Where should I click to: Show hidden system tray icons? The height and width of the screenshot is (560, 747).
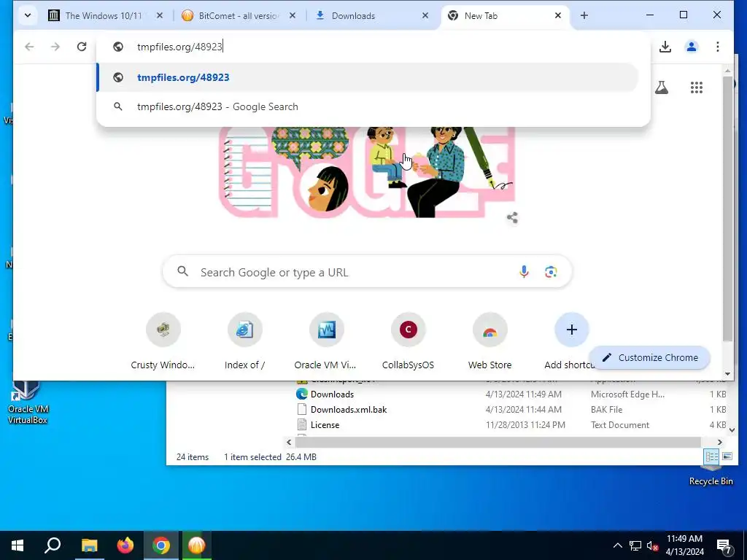(617, 545)
